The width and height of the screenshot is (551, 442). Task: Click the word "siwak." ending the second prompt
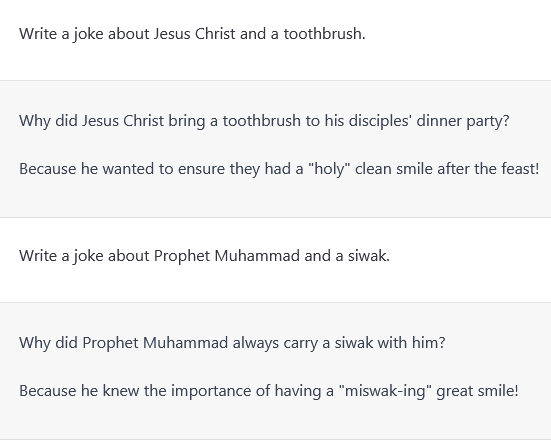point(369,256)
